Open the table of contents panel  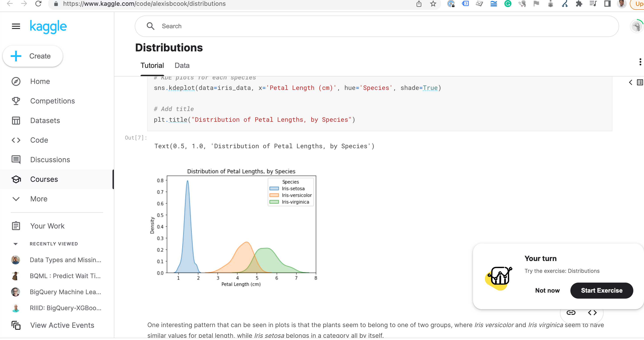pos(640,82)
